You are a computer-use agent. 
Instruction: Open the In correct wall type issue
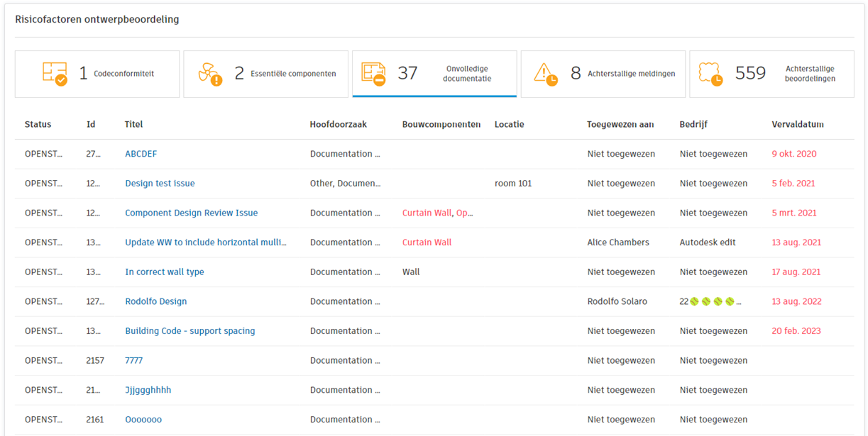point(165,272)
